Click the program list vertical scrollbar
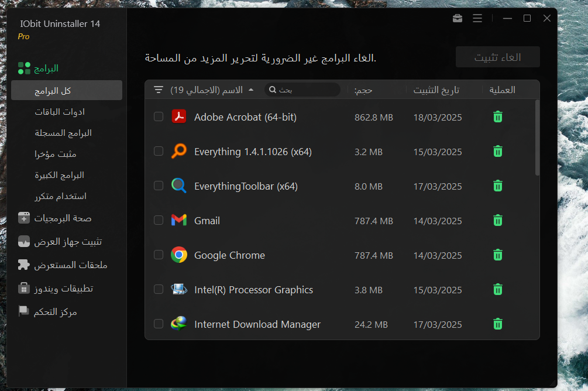The image size is (588, 391). pos(537,138)
